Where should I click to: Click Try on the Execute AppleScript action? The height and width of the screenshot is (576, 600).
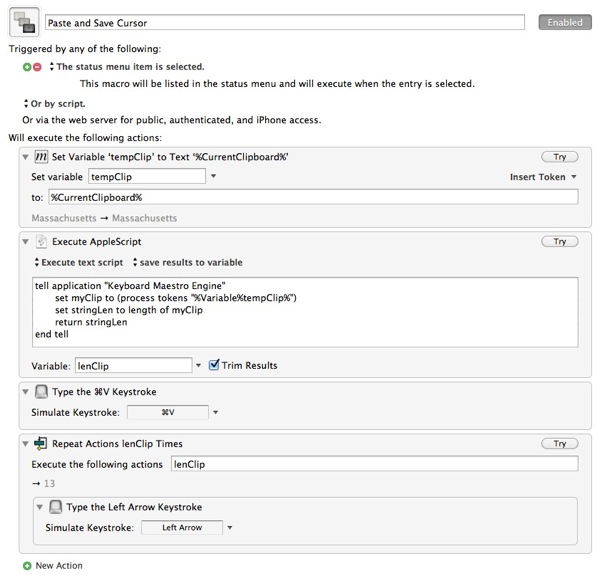tap(559, 241)
